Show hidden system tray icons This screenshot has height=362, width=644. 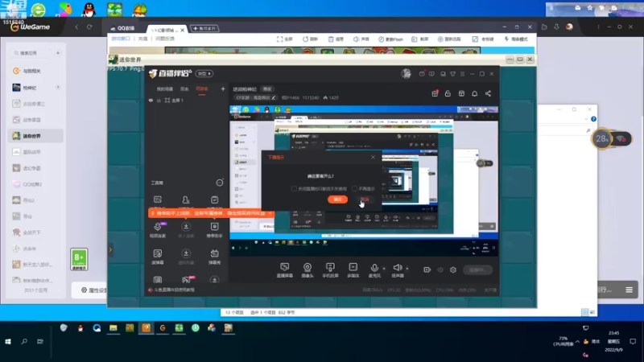pos(577,341)
